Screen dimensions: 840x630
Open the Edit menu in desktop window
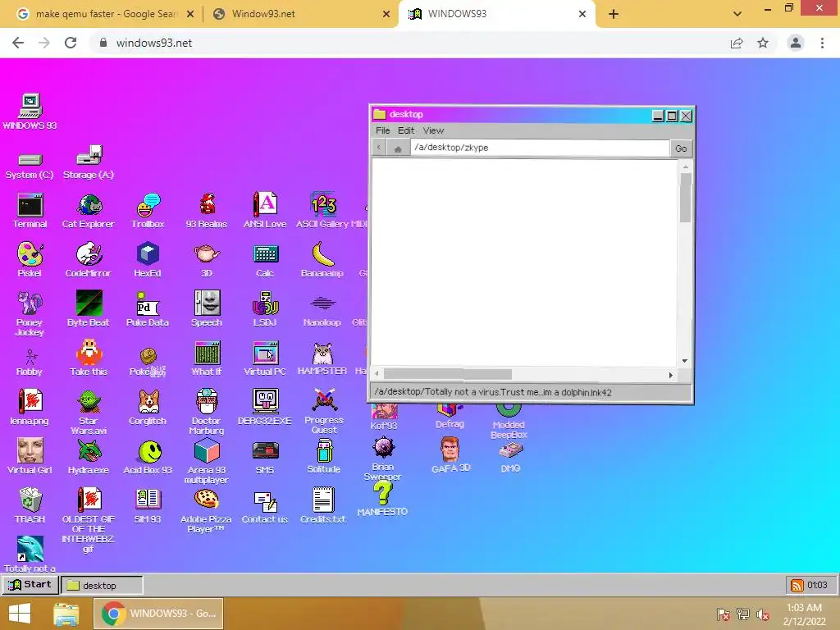click(405, 130)
